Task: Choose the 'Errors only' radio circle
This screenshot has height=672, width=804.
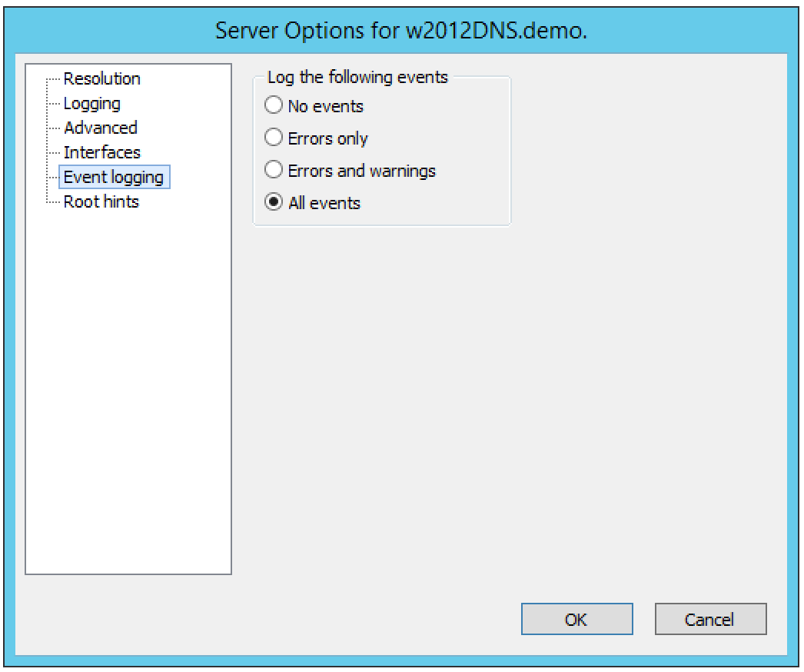Action: tap(274, 138)
